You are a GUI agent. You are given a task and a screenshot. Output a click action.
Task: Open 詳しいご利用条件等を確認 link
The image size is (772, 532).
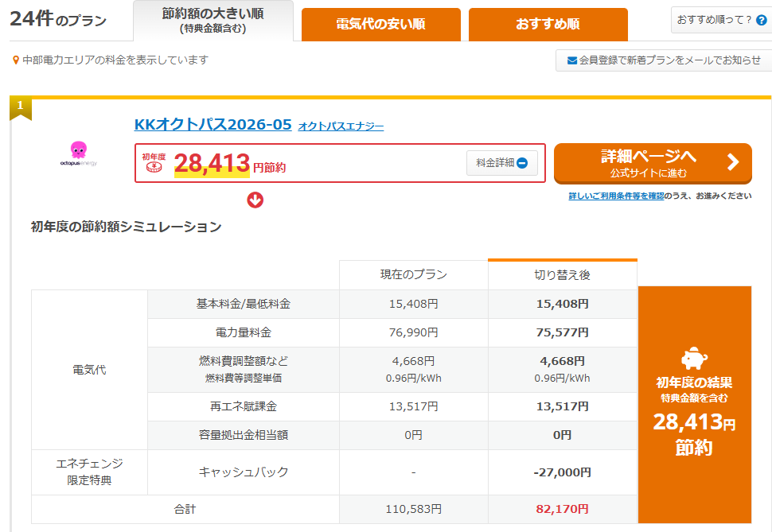[617, 196]
